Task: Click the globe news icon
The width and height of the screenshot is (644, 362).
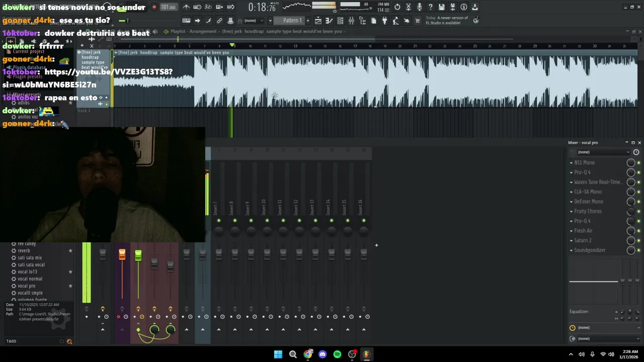Action: click(475, 20)
